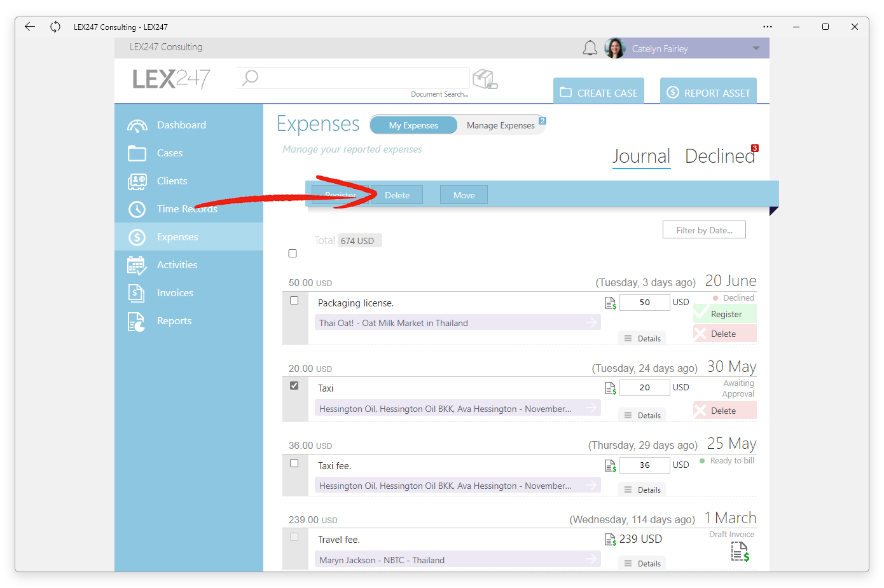Viewport: 884px width, 588px height.
Task: Expand Details for Travel fee
Action: pyautogui.click(x=642, y=563)
